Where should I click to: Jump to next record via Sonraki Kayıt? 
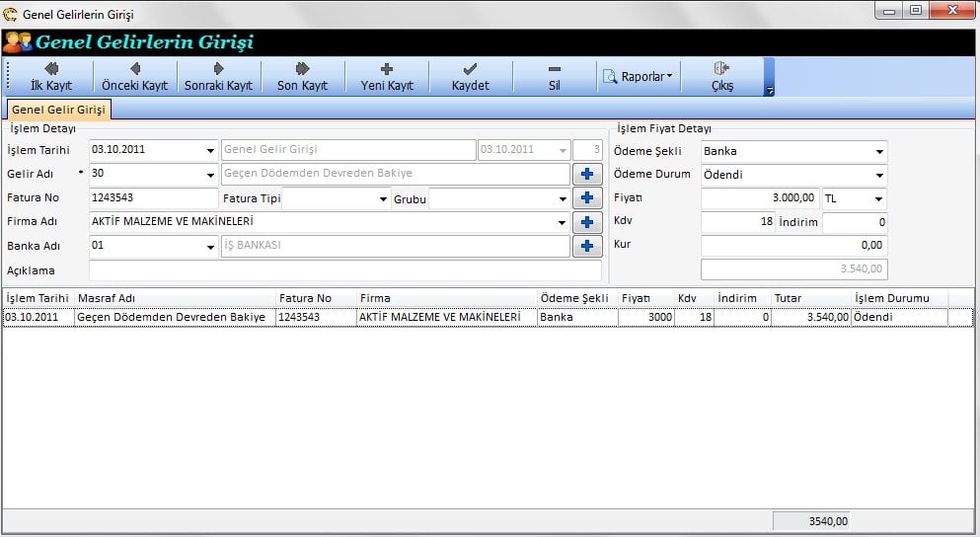point(219,77)
